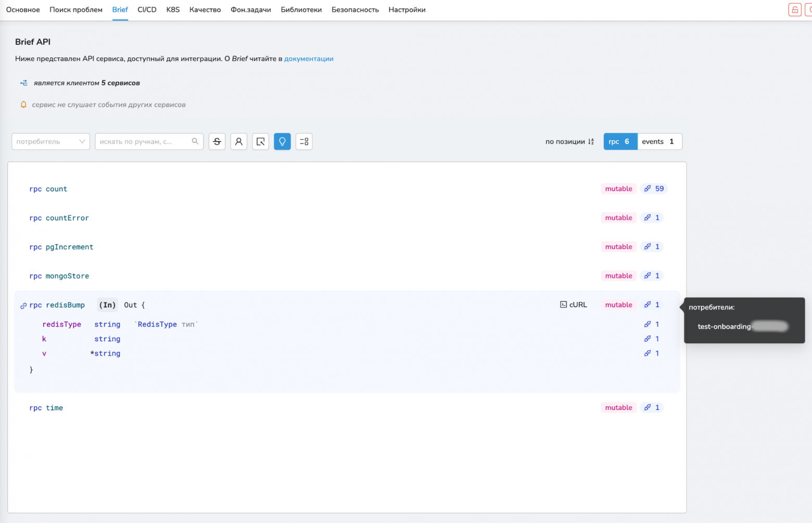Screen dimensions: 812x523
Task: Expand the rpc pgIncrement method
Action: [x=61, y=247]
